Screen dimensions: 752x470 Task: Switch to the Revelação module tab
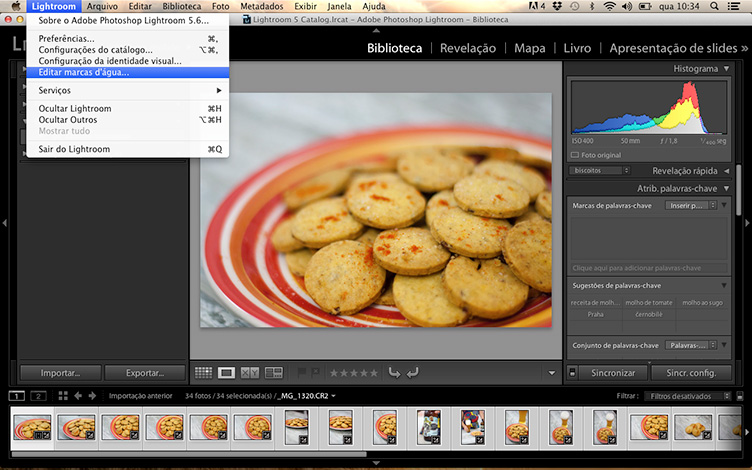[467, 48]
